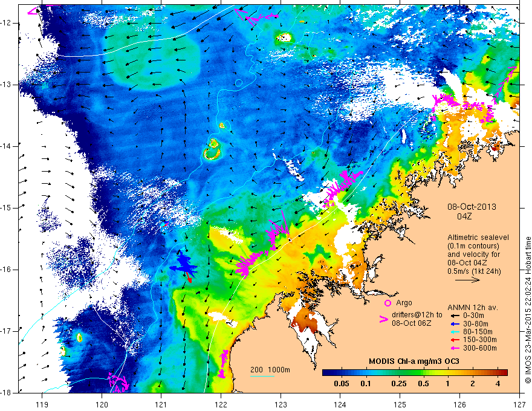The width and height of the screenshot is (532, 411).
Task: Click the colorbar value 0.25
Action: point(399,384)
